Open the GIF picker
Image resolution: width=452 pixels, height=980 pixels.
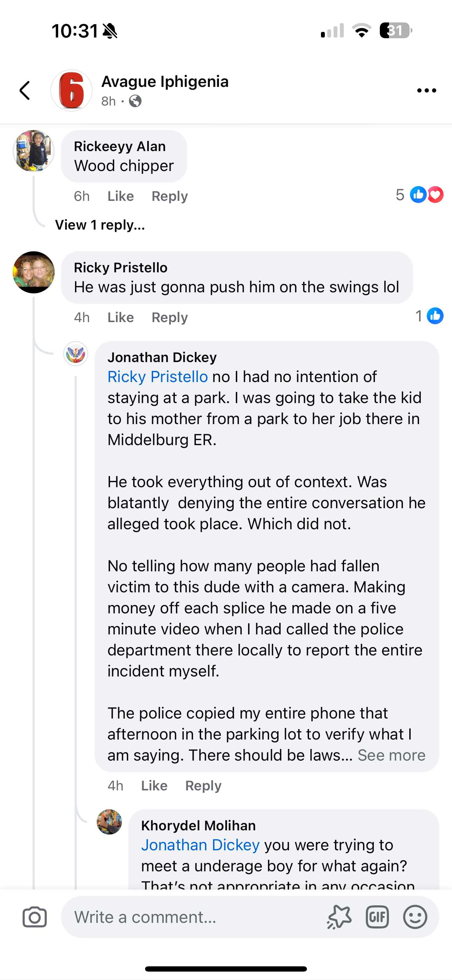(x=377, y=917)
